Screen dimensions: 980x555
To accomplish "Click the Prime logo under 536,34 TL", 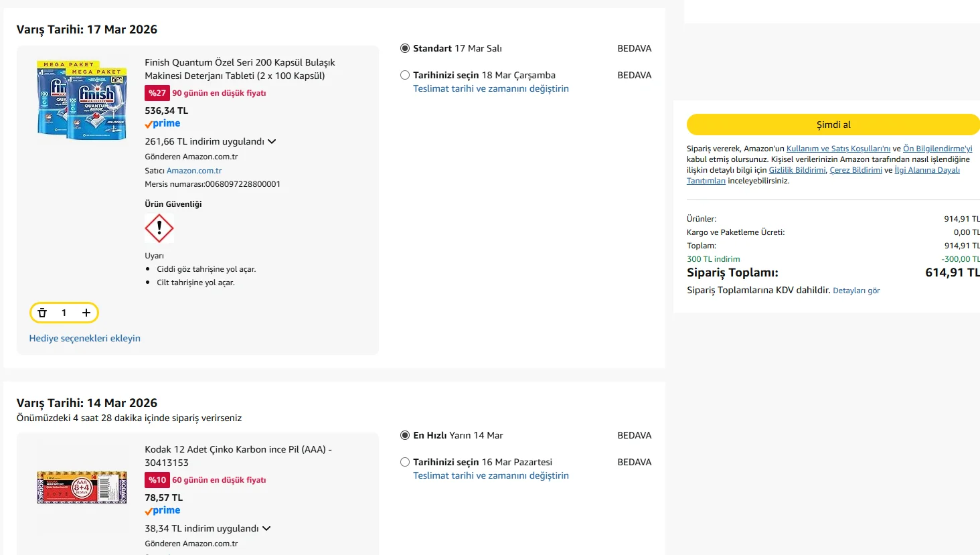I will pyautogui.click(x=163, y=124).
